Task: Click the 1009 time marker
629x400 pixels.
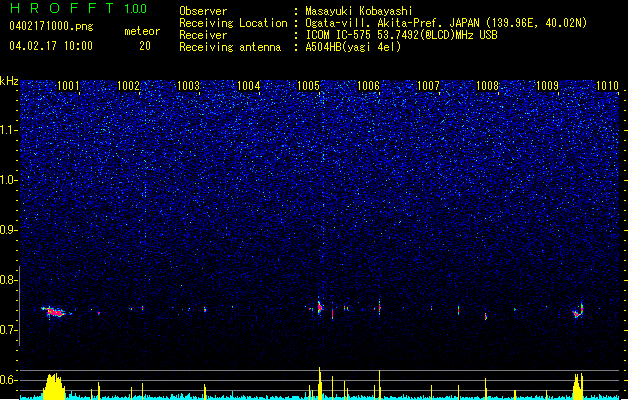Action: 548,86
